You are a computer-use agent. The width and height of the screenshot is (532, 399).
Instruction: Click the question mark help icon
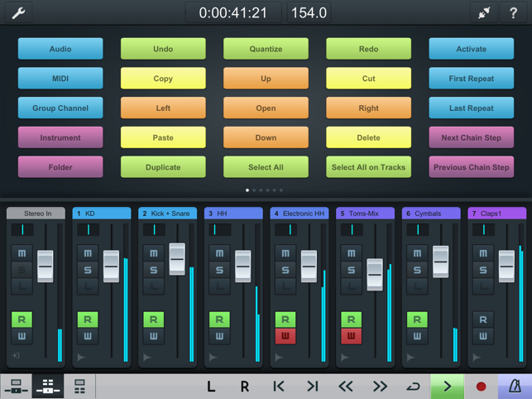pyautogui.click(x=514, y=12)
